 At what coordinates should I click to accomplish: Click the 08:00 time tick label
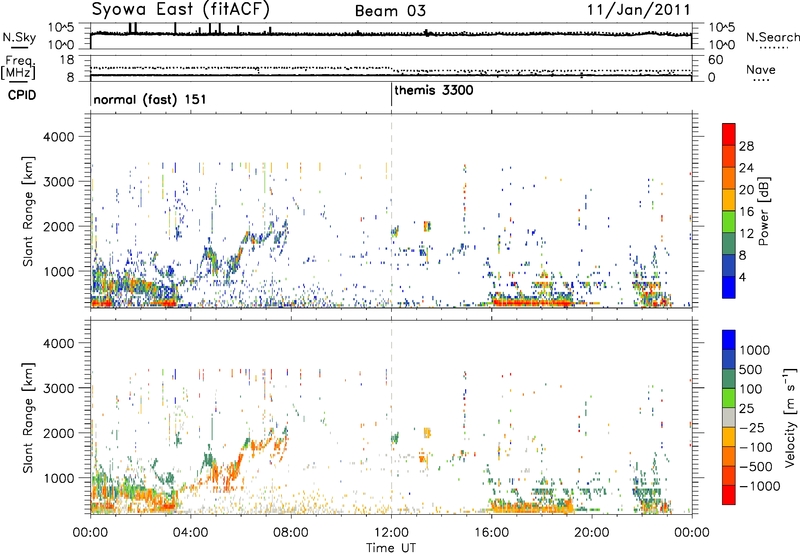pyautogui.click(x=291, y=533)
